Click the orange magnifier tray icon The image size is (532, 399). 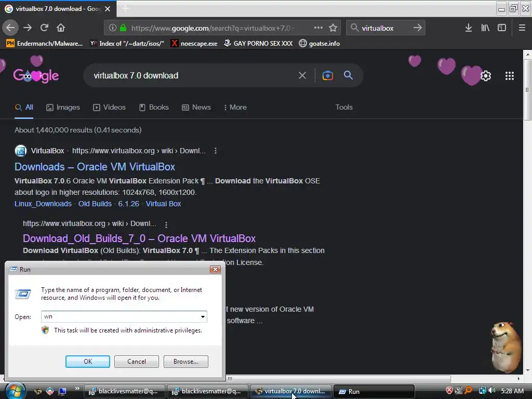pyautogui.click(x=468, y=391)
